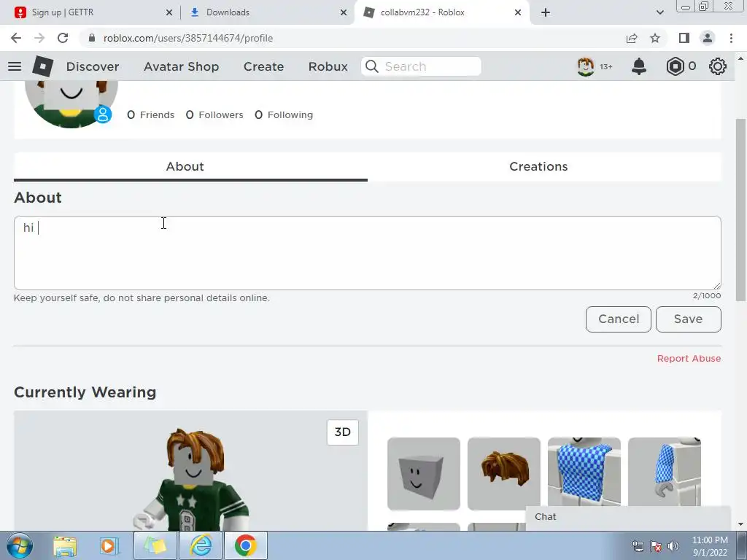Click the search magnifier icon
Image resolution: width=747 pixels, height=560 pixels.
click(372, 66)
